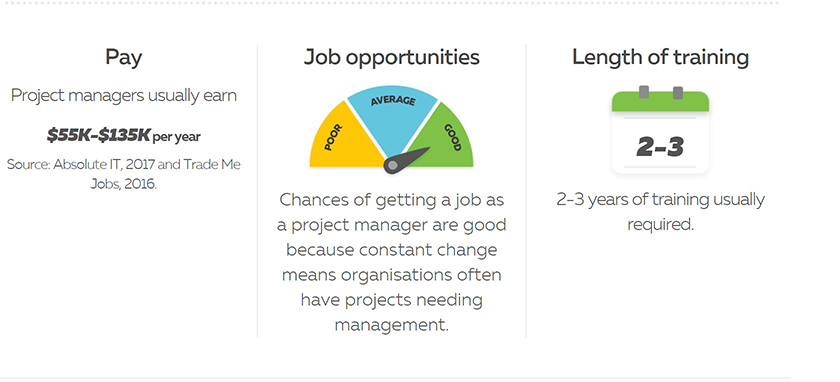The height and width of the screenshot is (382, 840).
Task: Click the $55K-$135K salary figure
Action: [99, 135]
